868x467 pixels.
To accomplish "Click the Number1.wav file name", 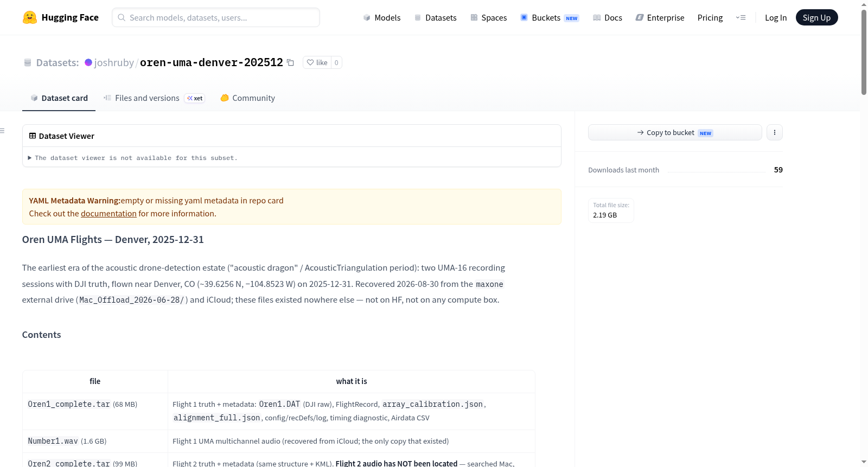I will 53,441.
